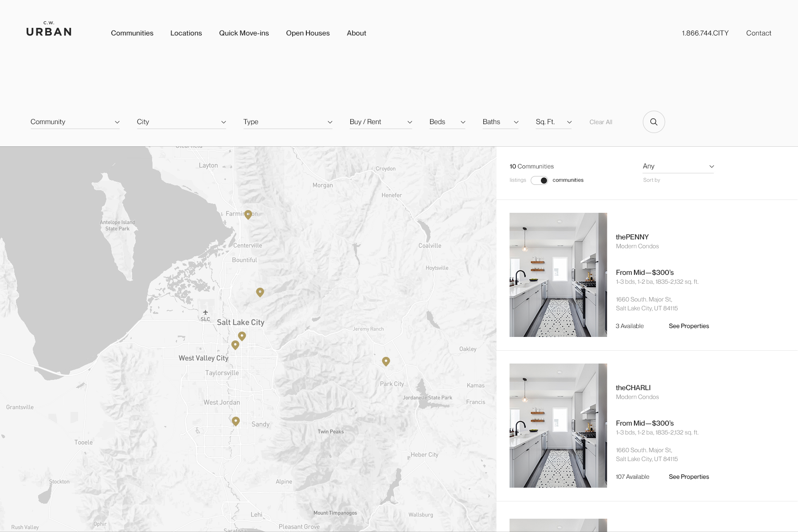
Task: Go to Quick Move-ins
Action: tap(244, 33)
